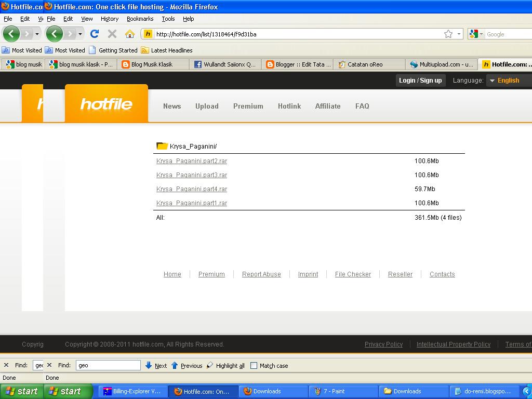Download Krysa_Paganini.part3.rar

[x=192, y=175]
